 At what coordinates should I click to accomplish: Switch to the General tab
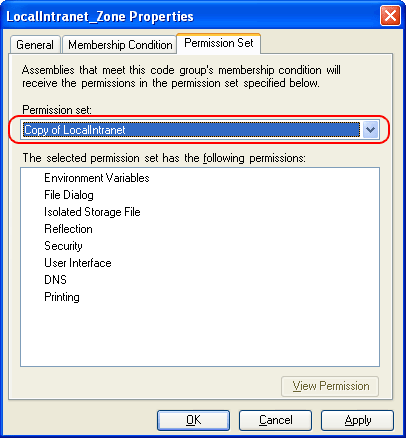pyautogui.click(x=35, y=45)
